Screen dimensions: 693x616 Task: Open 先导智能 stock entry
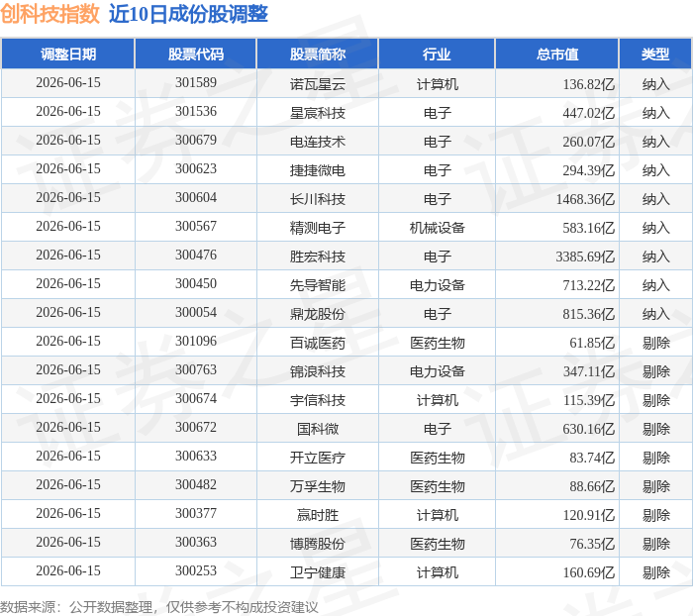pyautogui.click(x=318, y=285)
